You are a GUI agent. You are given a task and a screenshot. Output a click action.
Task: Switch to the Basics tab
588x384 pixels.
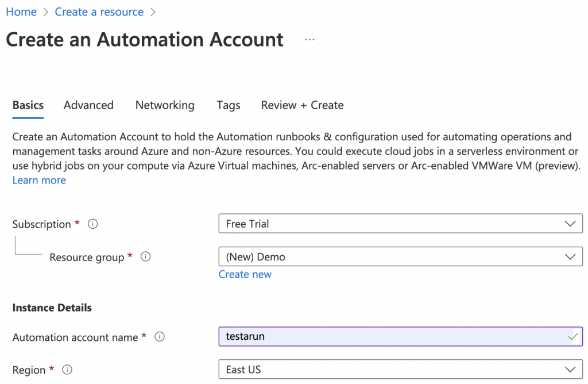click(x=28, y=105)
